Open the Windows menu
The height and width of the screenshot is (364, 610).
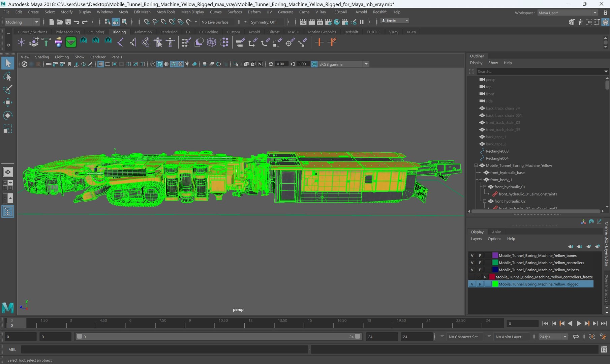[104, 12]
